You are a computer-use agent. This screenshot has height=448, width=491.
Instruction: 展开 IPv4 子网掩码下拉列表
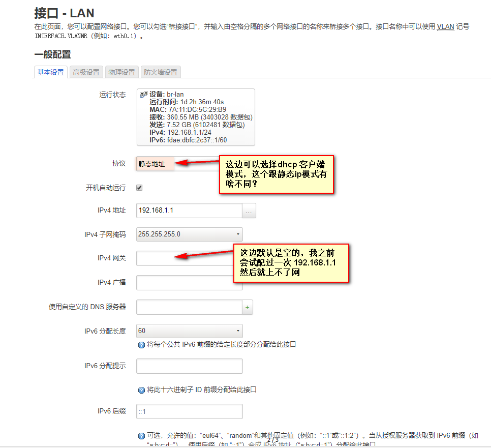pyautogui.click(x=189, y=234)
